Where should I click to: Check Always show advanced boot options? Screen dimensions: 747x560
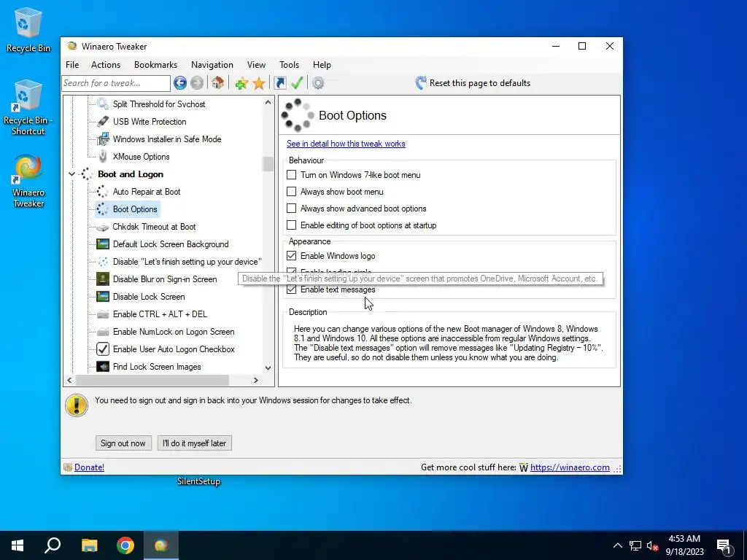pyautogui.click(x=292, y=208)
